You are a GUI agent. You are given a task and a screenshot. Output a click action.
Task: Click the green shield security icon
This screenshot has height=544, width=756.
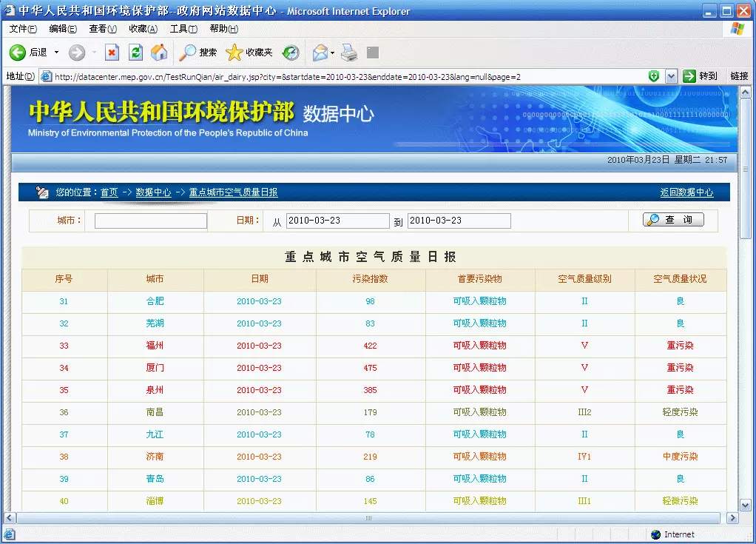point(654,75)
